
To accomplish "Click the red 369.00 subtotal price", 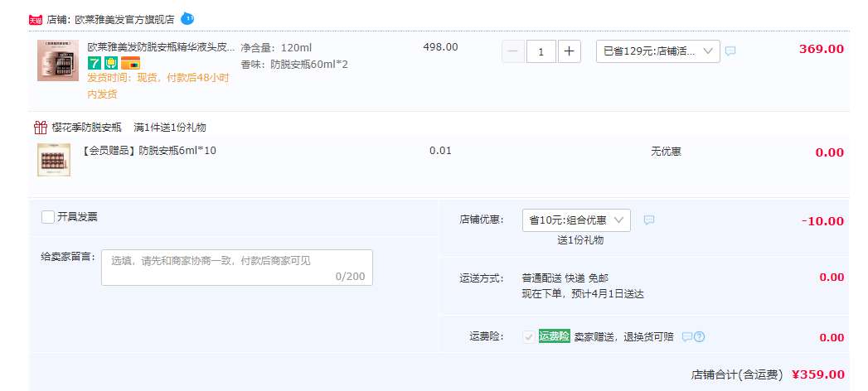I will coord(822,49).
